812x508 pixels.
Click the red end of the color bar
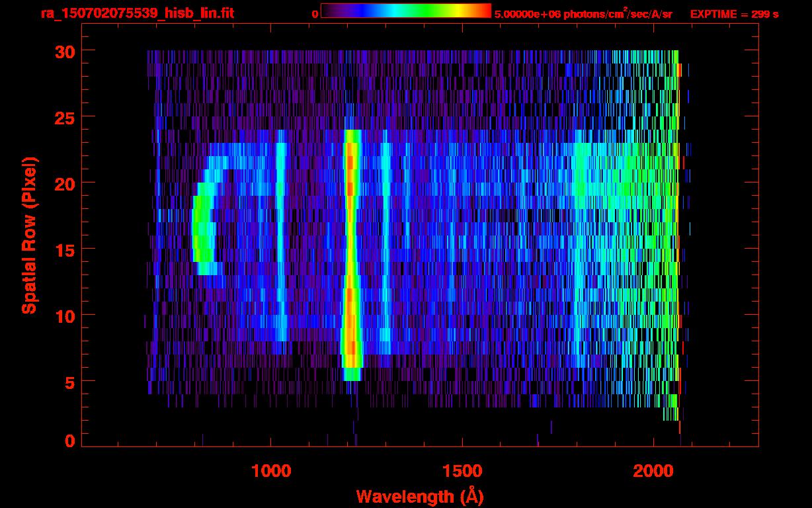point(483,11)
